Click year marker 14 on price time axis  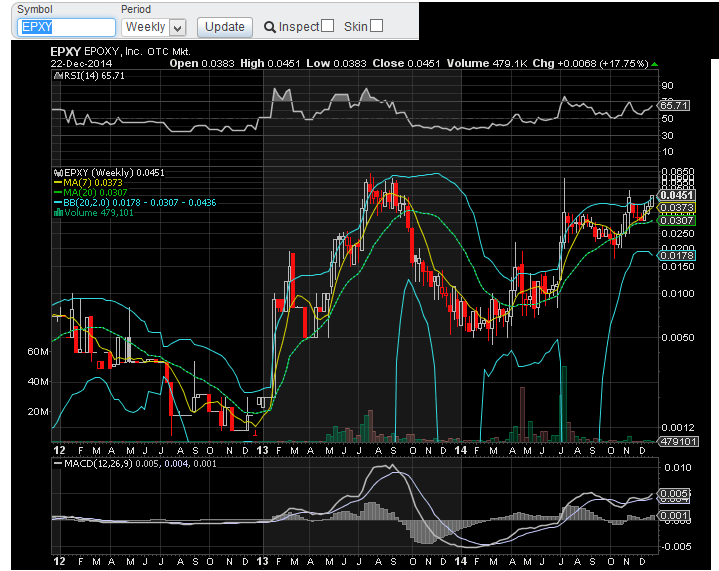pos(460,450)
